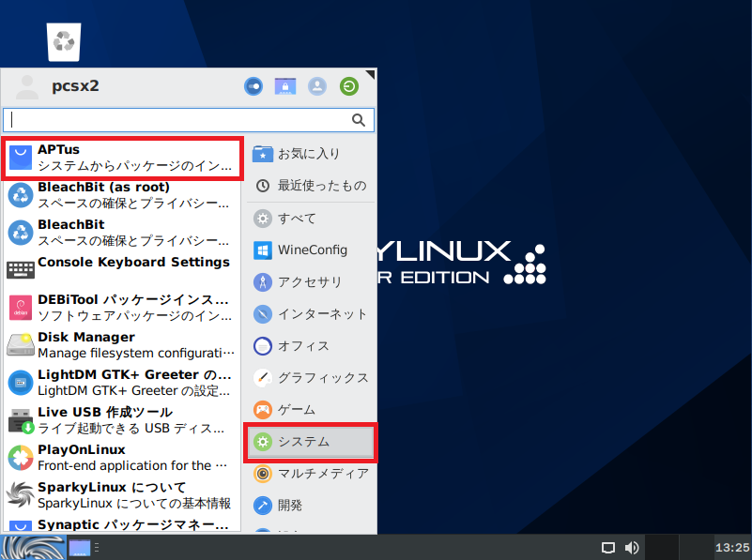Open Disk Manager
Viewport: 752px width, 560px height.
click(122, 345)
